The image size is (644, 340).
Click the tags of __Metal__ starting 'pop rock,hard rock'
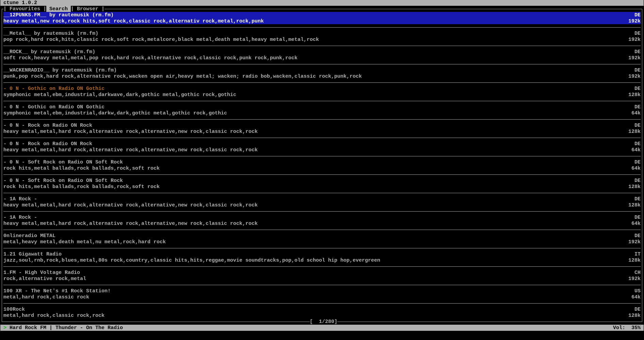coord(161,40)
